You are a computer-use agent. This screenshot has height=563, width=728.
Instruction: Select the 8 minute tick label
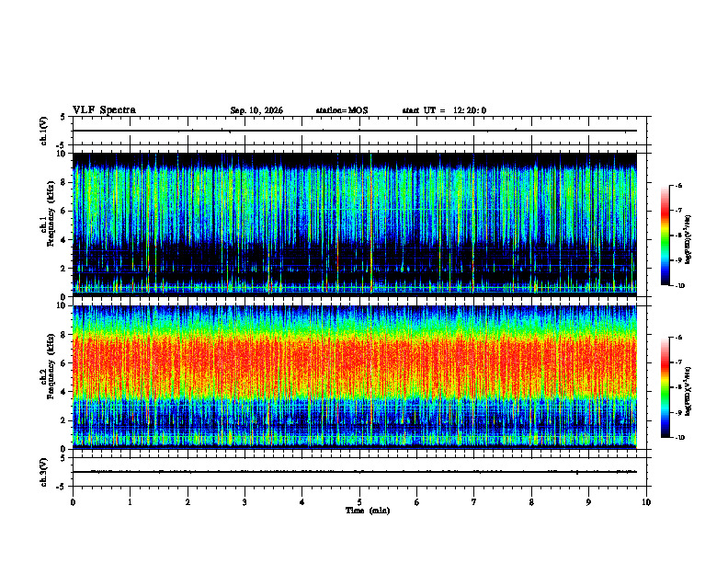[531, 502]
